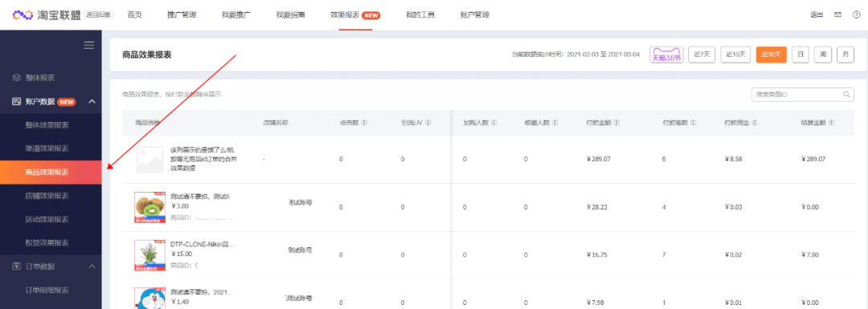Click info icon next to 付款金额
This screenshot has height=309, width=868.
[x=616, y=123]
